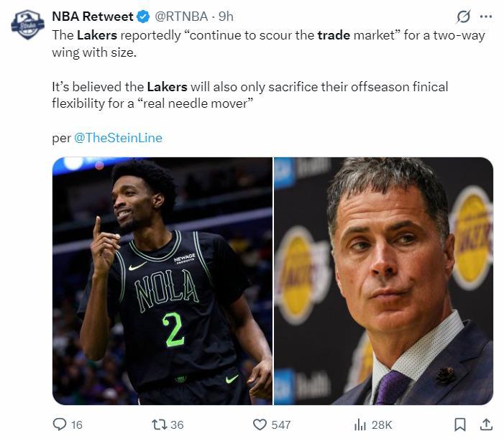Image resolution: width=504 pixels, height=441 pixels.
Task: Click the bold "Lakers" in second paragraph
Action: [167, 87]
